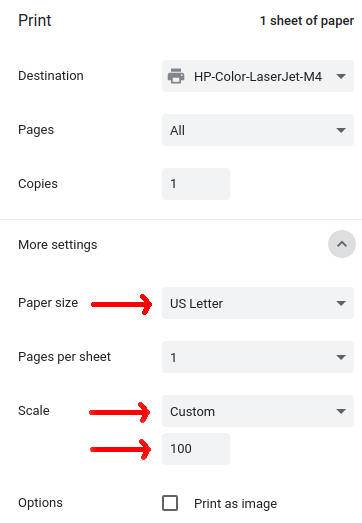This screenshot has width=362, height=523.
Task: Open the Pages per sheet dropdown
Action: pos(258,357)
